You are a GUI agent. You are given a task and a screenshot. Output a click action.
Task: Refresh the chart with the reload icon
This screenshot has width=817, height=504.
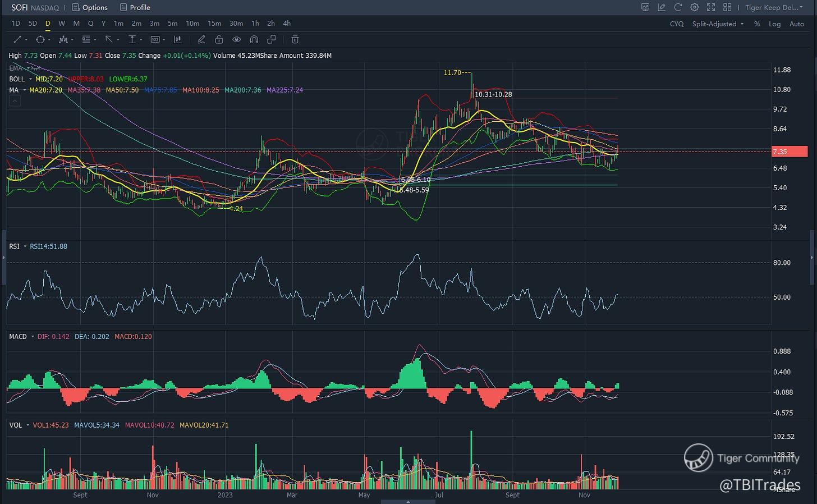[x=678, y=7]
